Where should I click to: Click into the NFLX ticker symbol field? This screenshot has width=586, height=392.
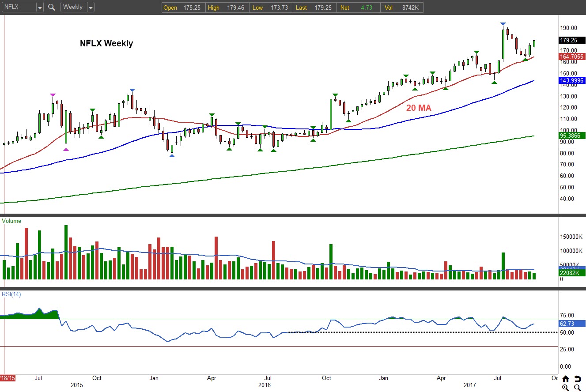(x=18, y=8)
